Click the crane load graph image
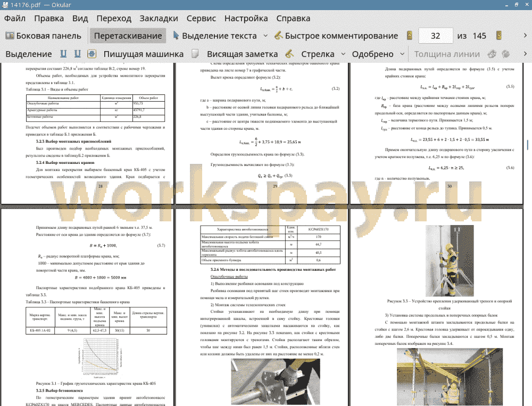Screen dimensions: 532x406 click(x=100, y=358)
